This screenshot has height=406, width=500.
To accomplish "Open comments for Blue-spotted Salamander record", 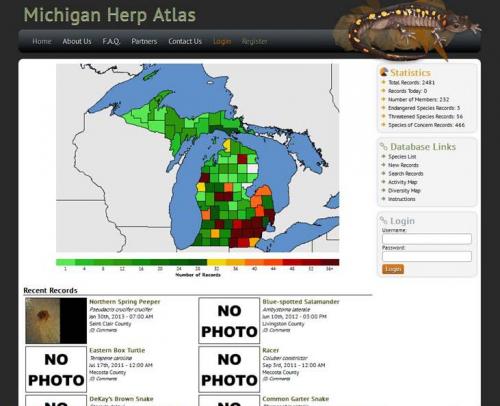I will [276, 330].
